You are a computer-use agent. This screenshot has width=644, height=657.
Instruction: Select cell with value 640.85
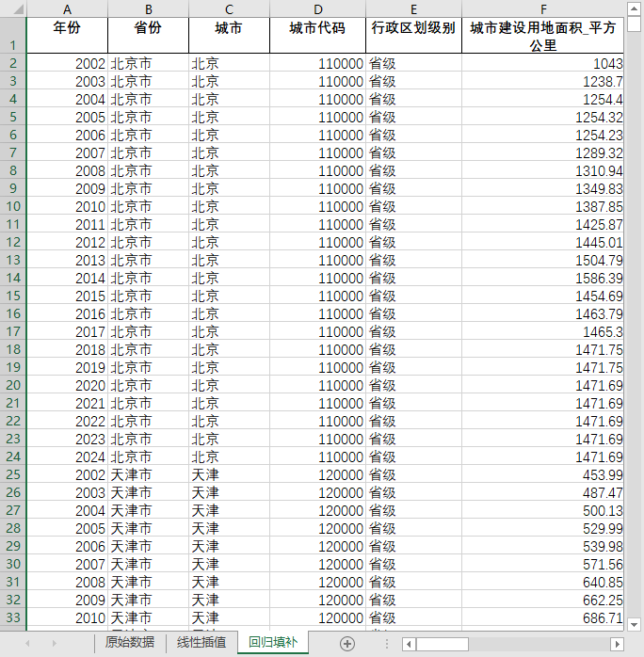(542, 582)
